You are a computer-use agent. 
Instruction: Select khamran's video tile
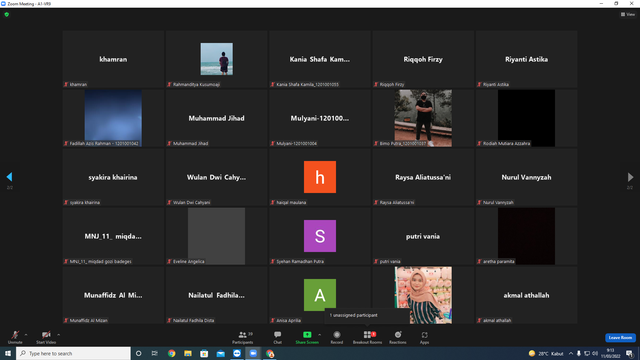click(x=113, y=59)
